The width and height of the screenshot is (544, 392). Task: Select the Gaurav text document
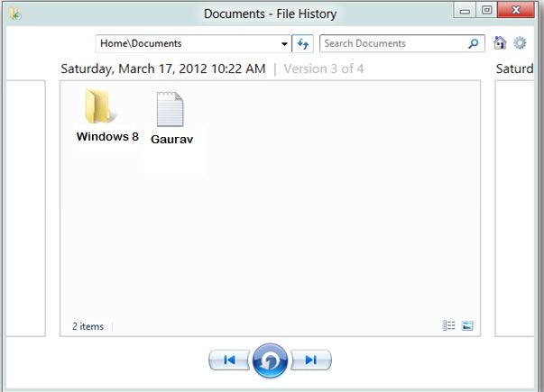click(171, 118)
